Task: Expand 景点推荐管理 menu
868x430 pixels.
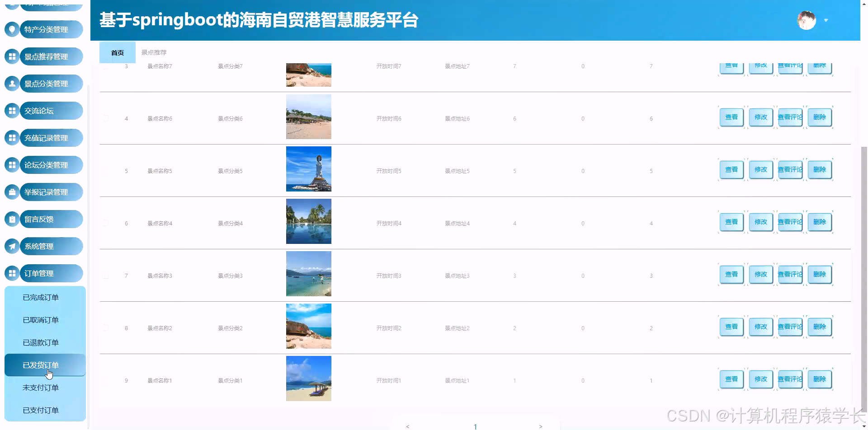Action: tap(51, 56)
